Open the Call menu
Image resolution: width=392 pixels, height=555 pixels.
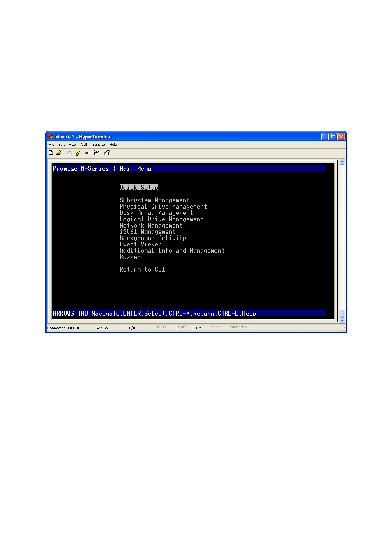pos(84,145)
